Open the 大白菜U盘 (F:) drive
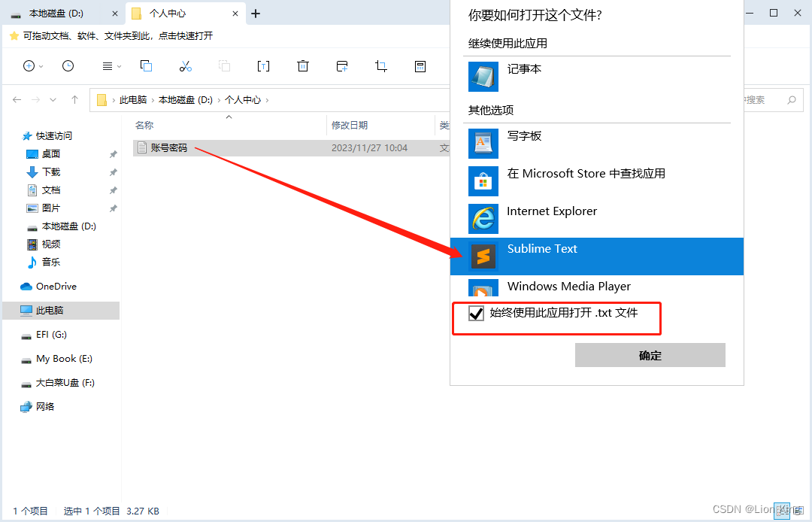Image resolution: width=812 pixels, height=522 pixels. (65, 383)
